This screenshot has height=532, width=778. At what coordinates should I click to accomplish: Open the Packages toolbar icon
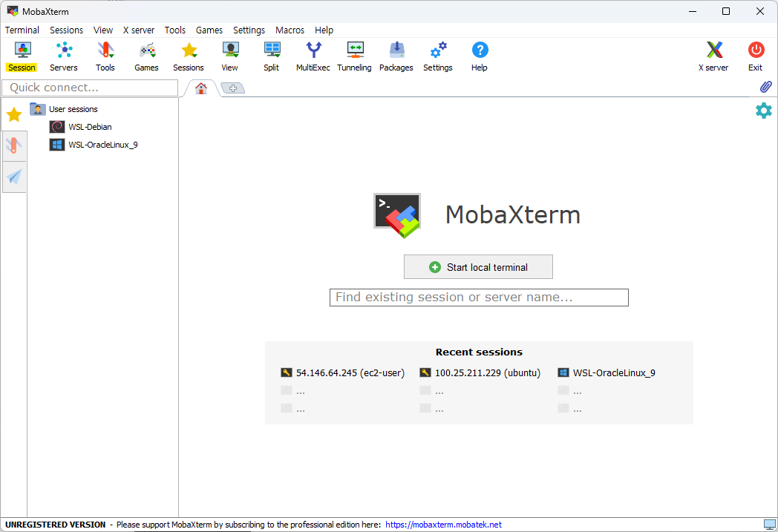[396, 57]
